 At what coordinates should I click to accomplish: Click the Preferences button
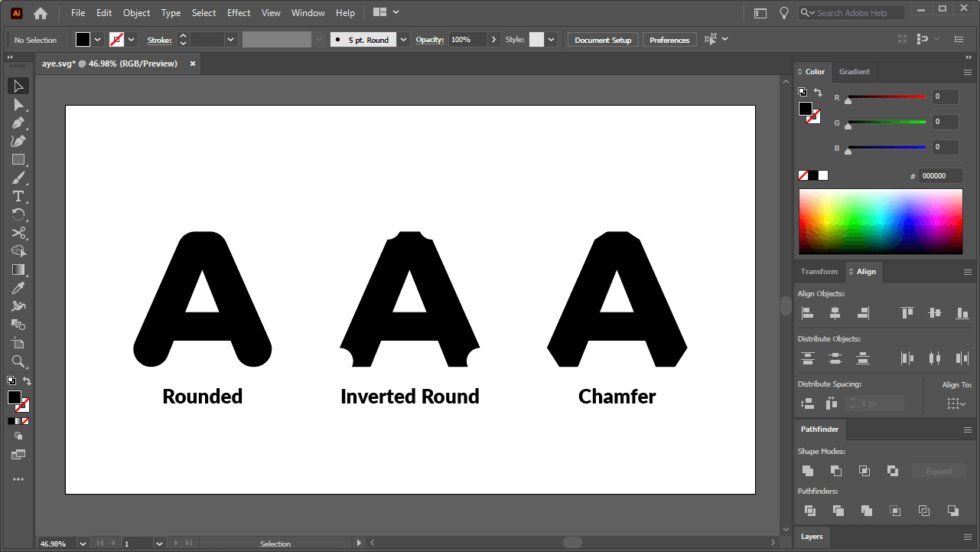[x=669, y=39]
